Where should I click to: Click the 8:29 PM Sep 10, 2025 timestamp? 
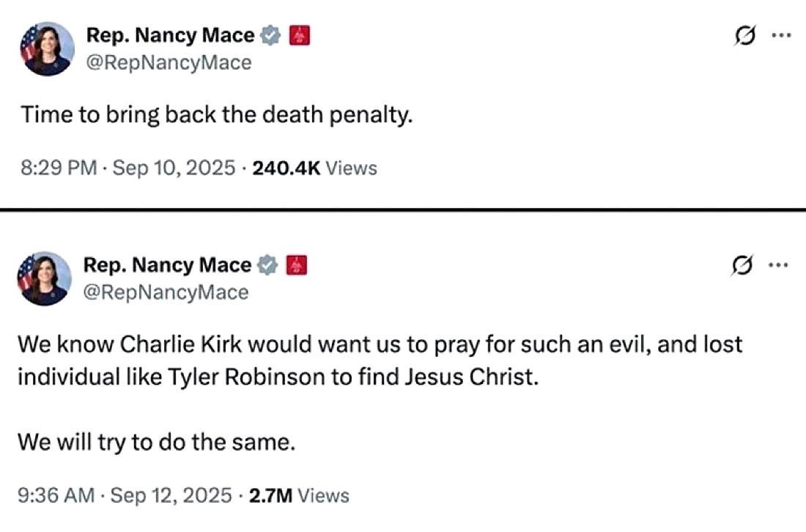point(128,168)
